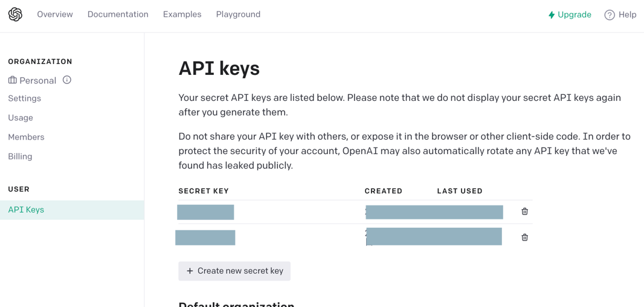Open the Overview page
The height and width of the screenshot is (307, 644).
[55, 15]
